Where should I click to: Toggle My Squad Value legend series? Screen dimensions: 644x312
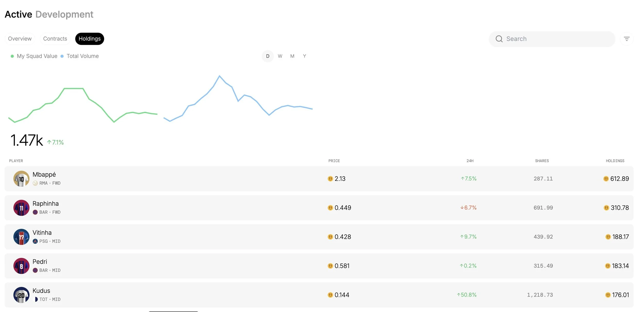(37, 56)
